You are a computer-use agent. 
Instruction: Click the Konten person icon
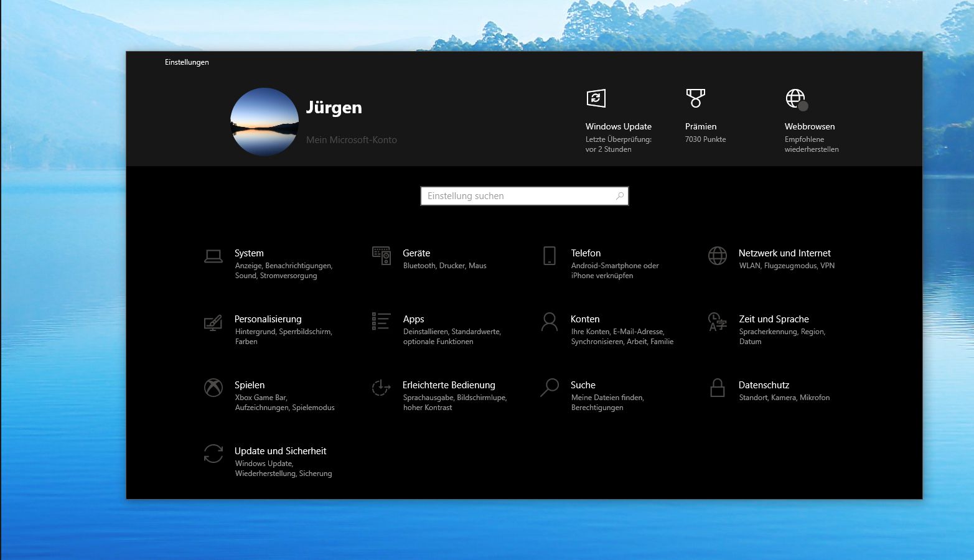point(550,322)
